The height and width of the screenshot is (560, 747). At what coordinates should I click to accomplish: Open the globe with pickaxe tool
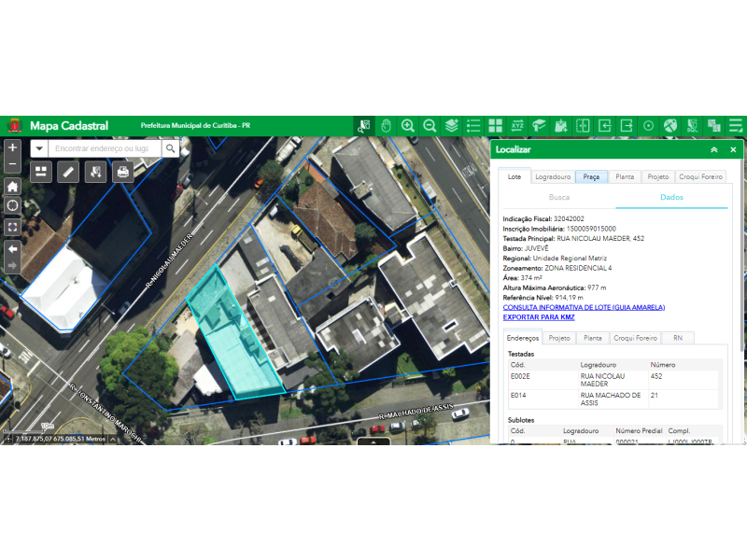pyautogui.click(x=670, y=126)
